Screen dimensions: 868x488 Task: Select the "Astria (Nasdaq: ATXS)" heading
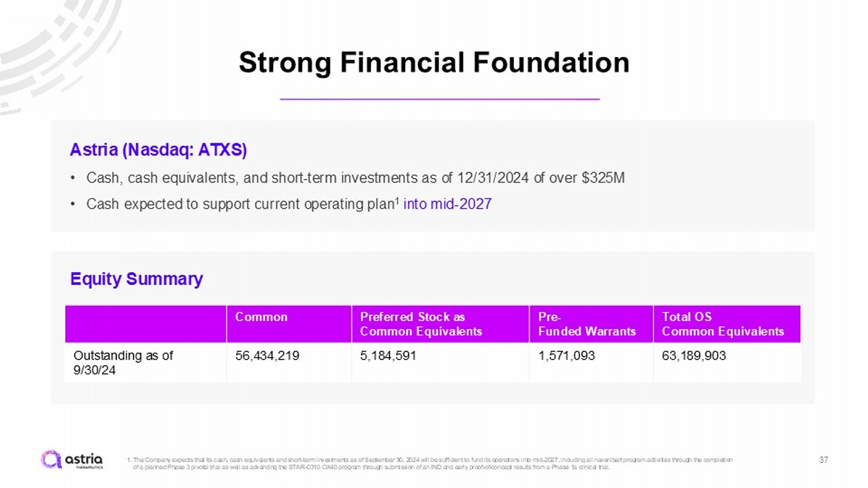coord(158,150)
